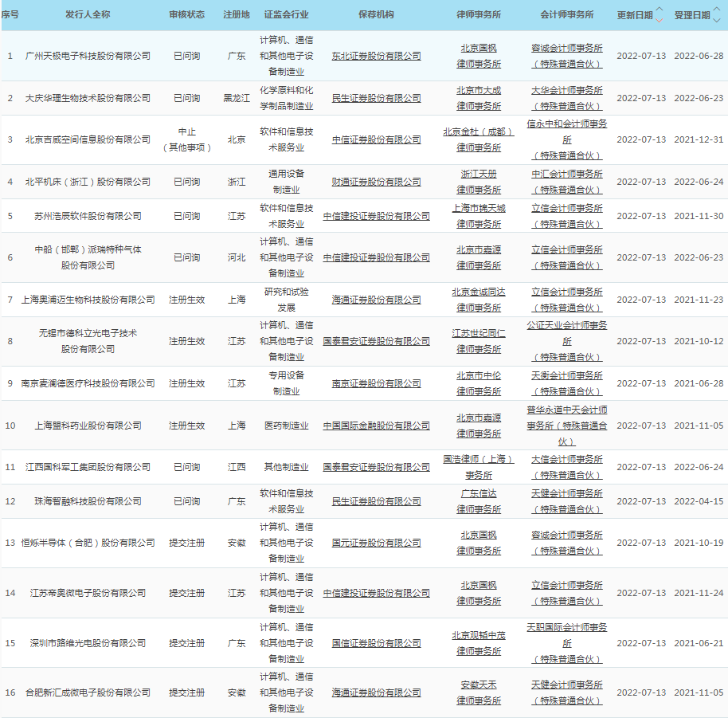
Task: Sort 更新日期 column descending with down arrow
Action: pos(659,20)
